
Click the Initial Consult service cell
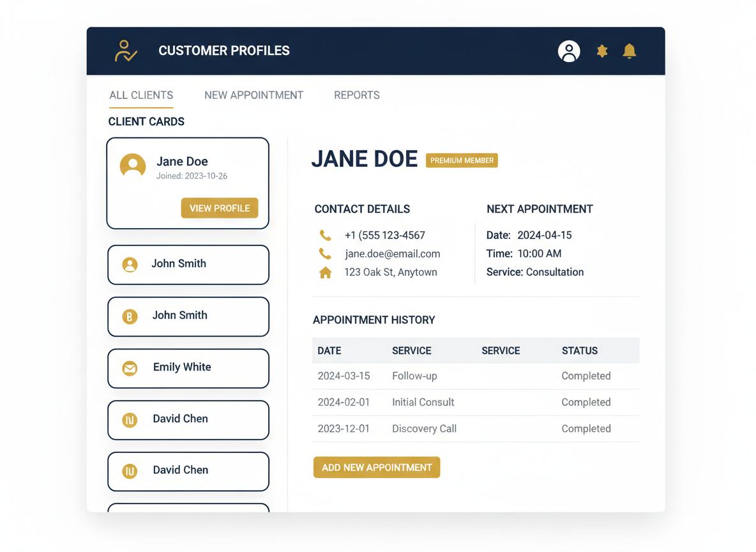pos(423,402)
